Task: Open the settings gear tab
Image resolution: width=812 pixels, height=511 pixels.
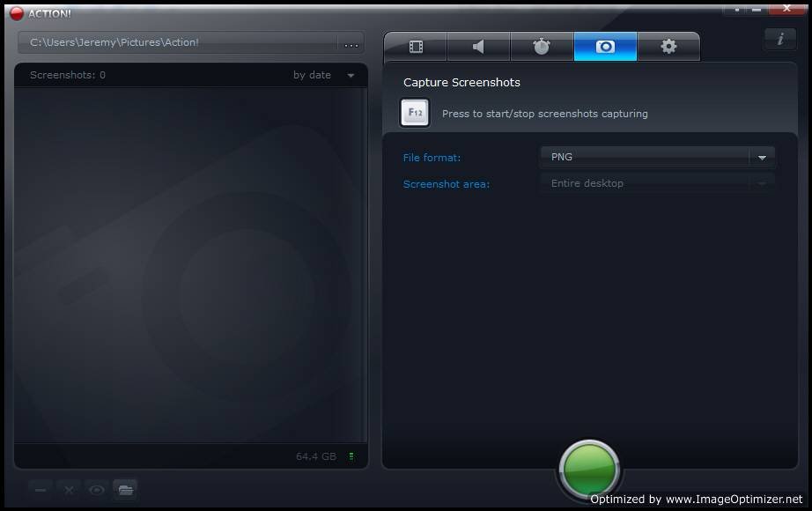Action: pos(668,47)
